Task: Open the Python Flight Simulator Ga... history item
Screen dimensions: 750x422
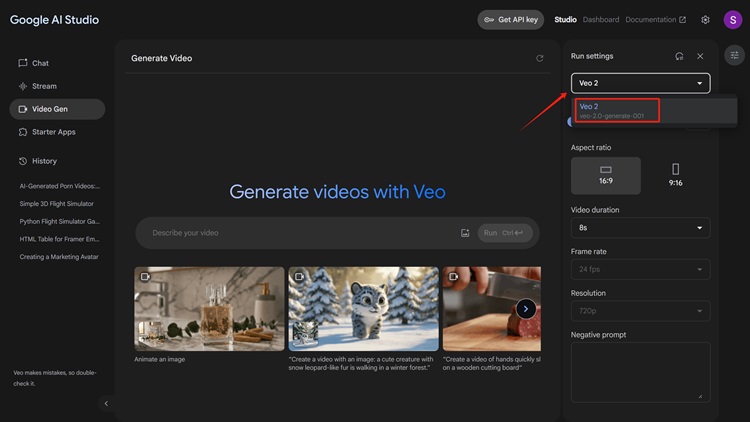Action: (59, 222)
